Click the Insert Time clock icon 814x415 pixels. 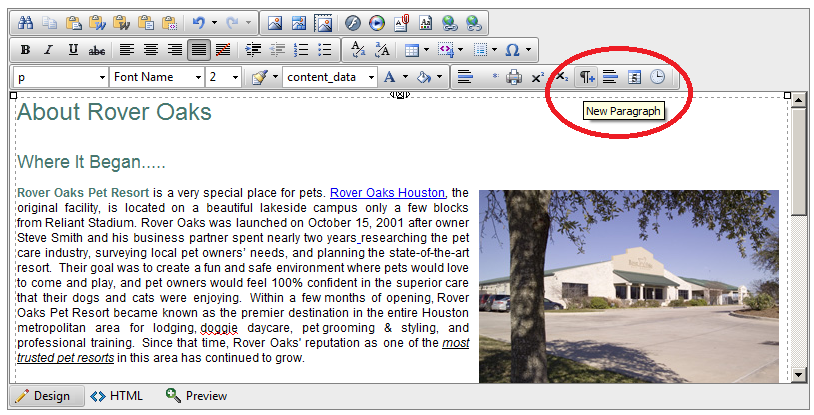(658, 77)
